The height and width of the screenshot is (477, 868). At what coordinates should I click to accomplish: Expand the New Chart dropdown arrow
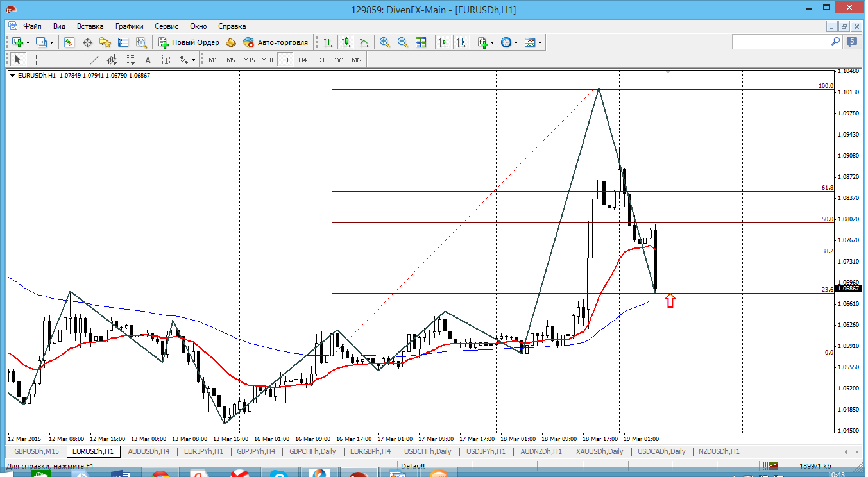28,42
